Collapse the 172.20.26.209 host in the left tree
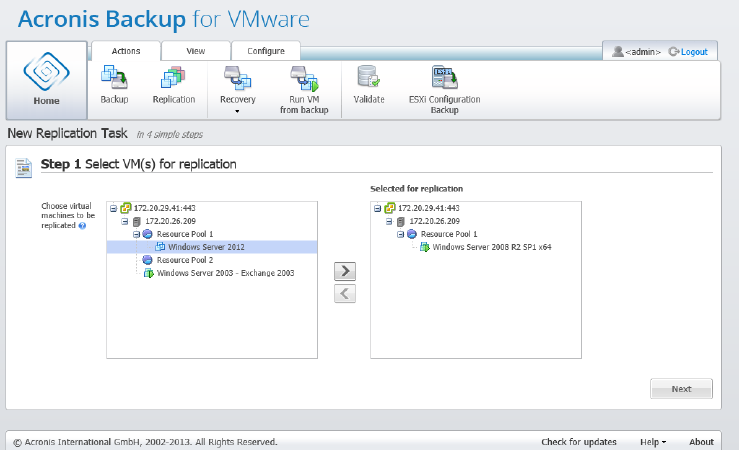The height and width of the screenshot is (450, 739). tap(124, 221)
